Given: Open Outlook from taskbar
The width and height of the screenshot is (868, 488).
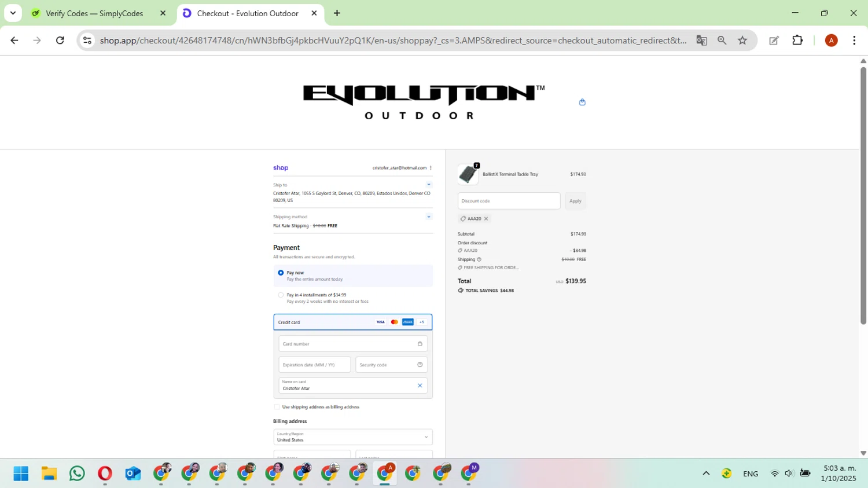Looking at the screenshot, I should point(133,474).
